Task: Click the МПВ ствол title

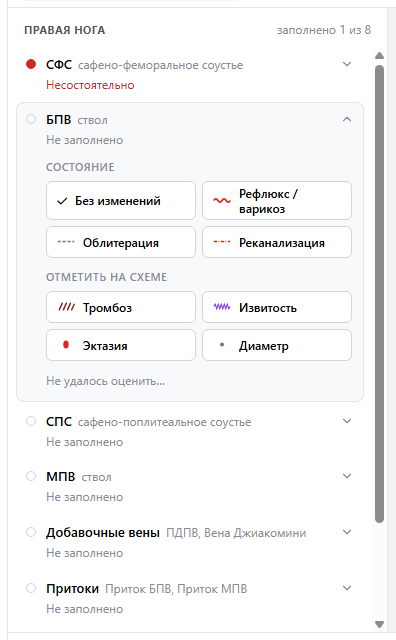Action: [79, 477]
